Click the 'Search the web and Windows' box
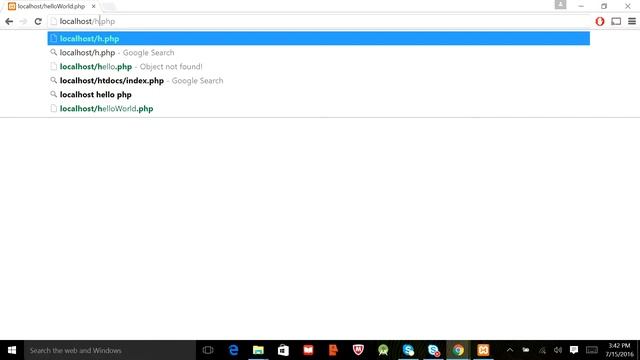This screenshot has width=640, height=360. pyautogui.click(x=110, y=350)
